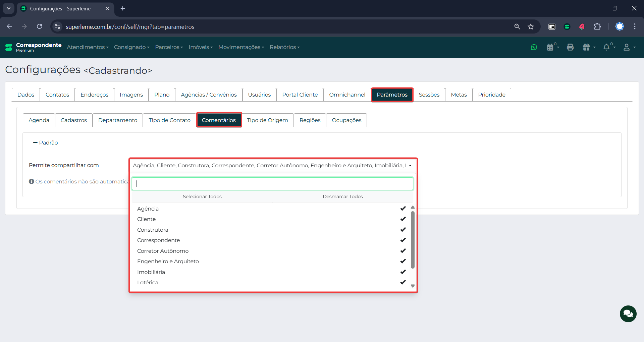This screenshot has width=644, height=342.
Task: Open the gift box icon menu
Action: (x=587, y=47)
